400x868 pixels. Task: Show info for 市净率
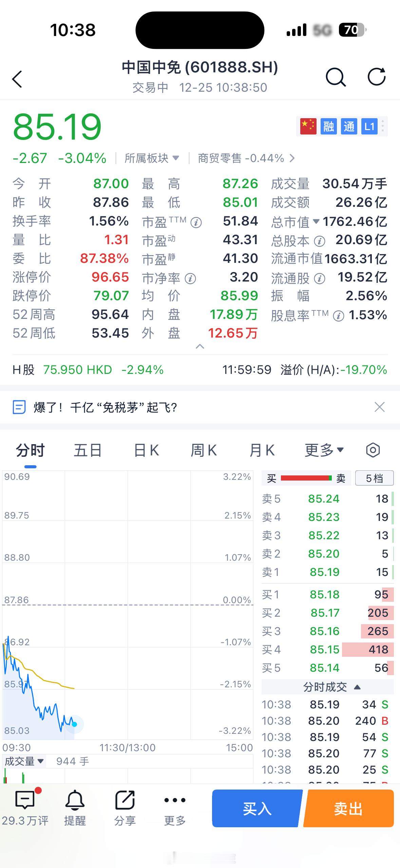click(x=190, y=279)
